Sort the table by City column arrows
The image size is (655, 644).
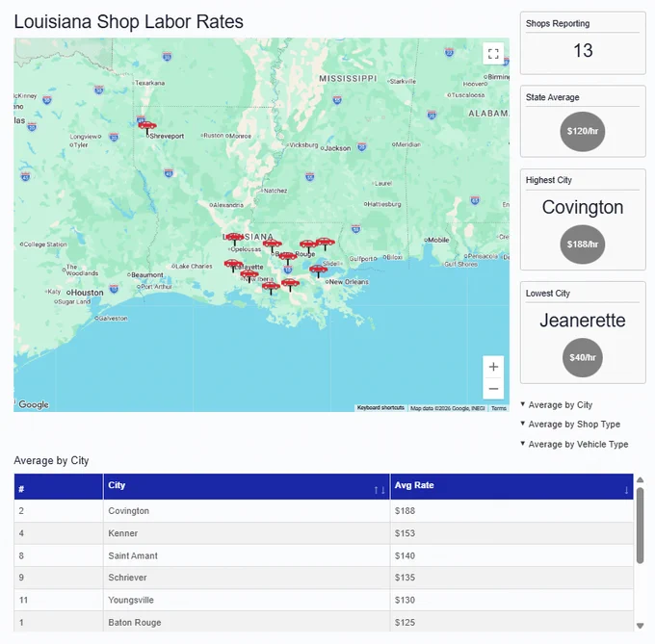380,490
